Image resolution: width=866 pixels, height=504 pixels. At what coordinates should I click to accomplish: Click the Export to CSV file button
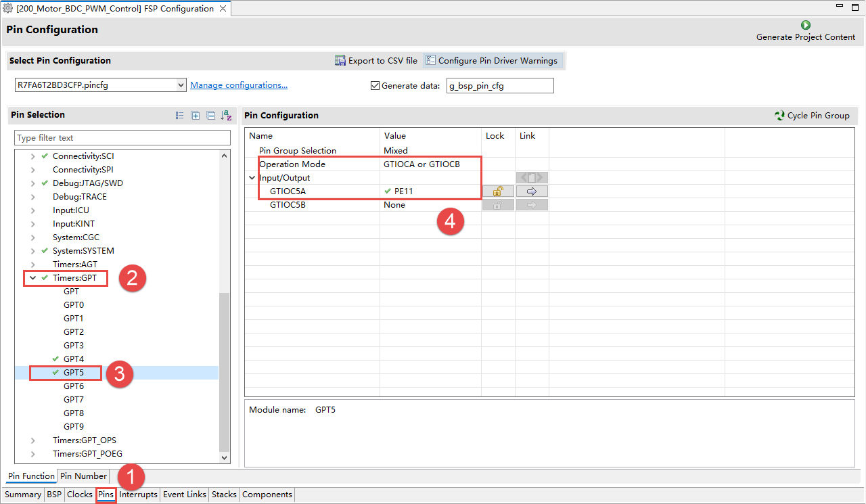376,60
